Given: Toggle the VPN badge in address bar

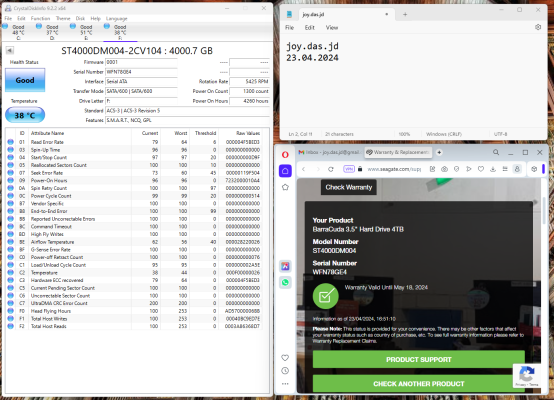Looking at the screenshot, I should (x=349, y=169).
